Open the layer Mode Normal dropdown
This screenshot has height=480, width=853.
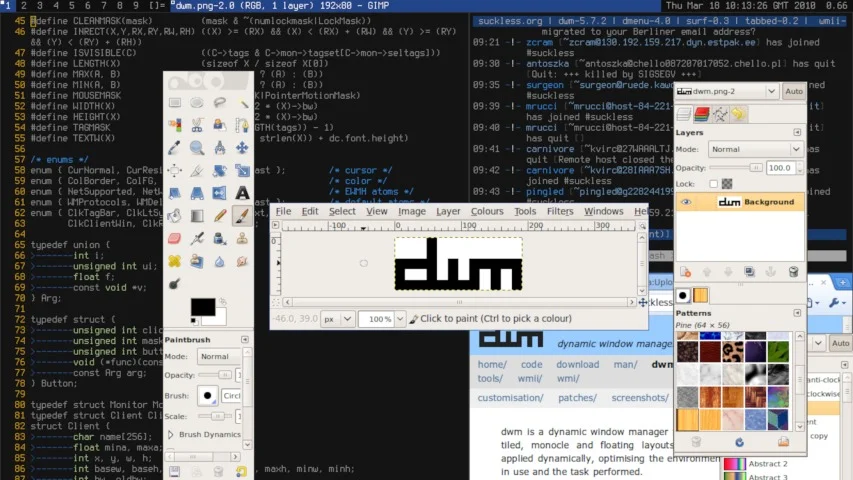point(755,149)
